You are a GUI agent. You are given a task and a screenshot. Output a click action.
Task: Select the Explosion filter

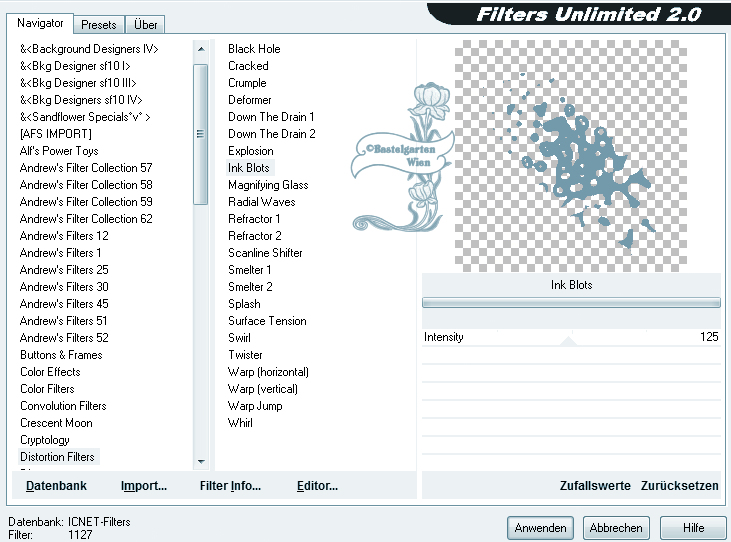point(251,151)
